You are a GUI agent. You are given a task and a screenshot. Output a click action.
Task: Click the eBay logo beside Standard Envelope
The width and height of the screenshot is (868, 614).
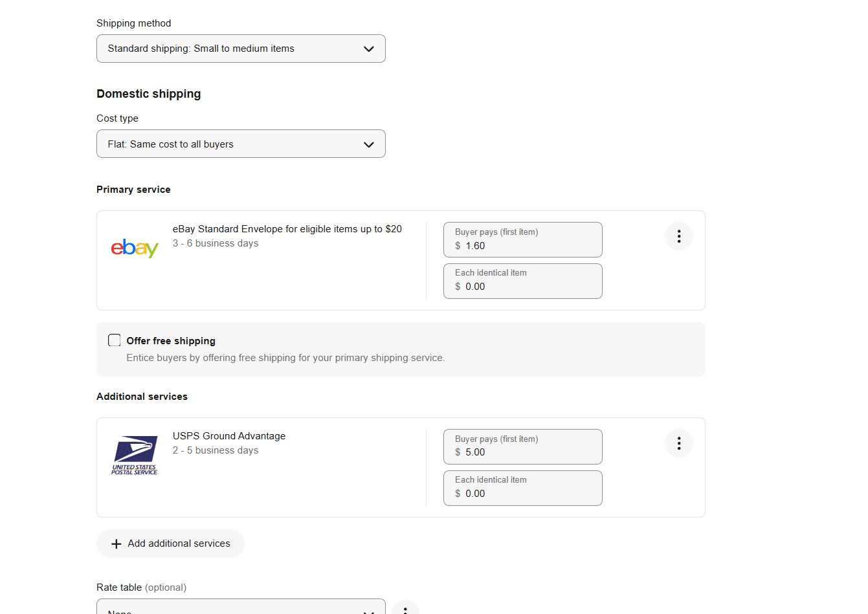tap(135, 248)
